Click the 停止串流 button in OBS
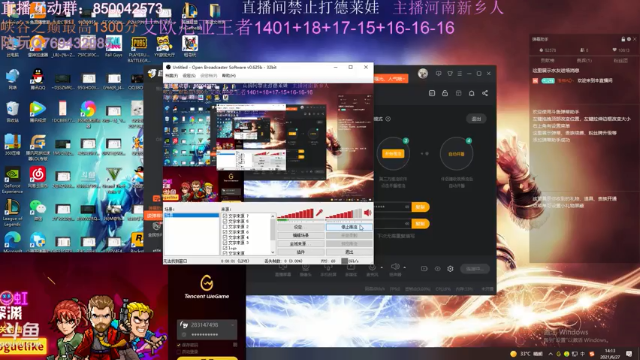 tap(349, 227)
